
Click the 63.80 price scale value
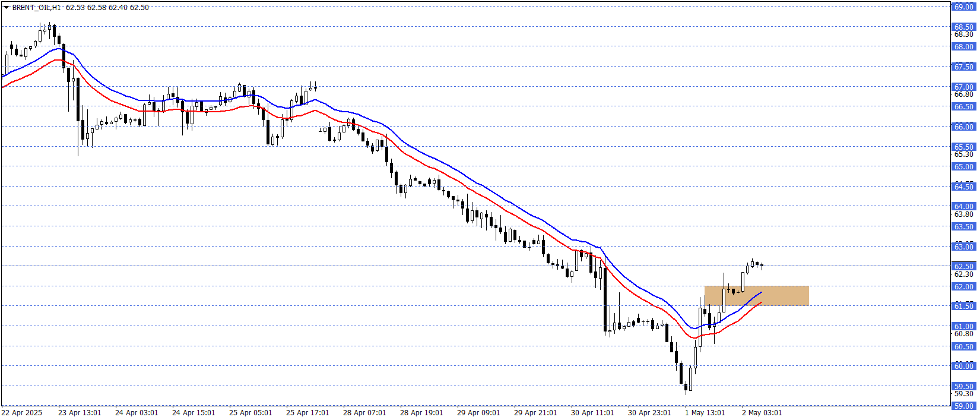pos(963,214)
